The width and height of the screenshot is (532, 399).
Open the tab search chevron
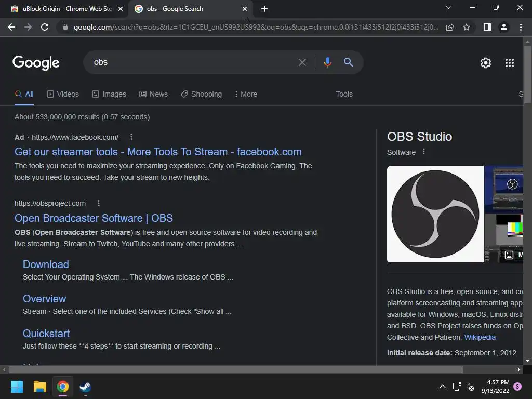448,7
